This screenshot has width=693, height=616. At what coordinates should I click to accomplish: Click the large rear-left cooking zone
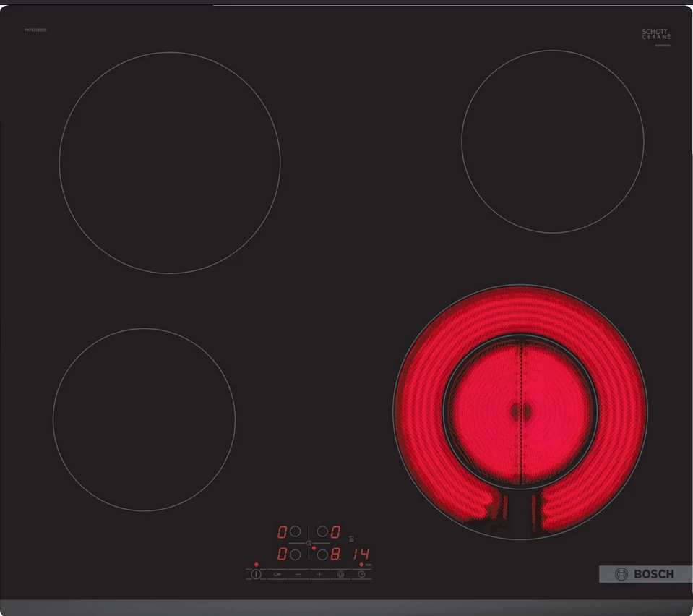click(170, 163)
